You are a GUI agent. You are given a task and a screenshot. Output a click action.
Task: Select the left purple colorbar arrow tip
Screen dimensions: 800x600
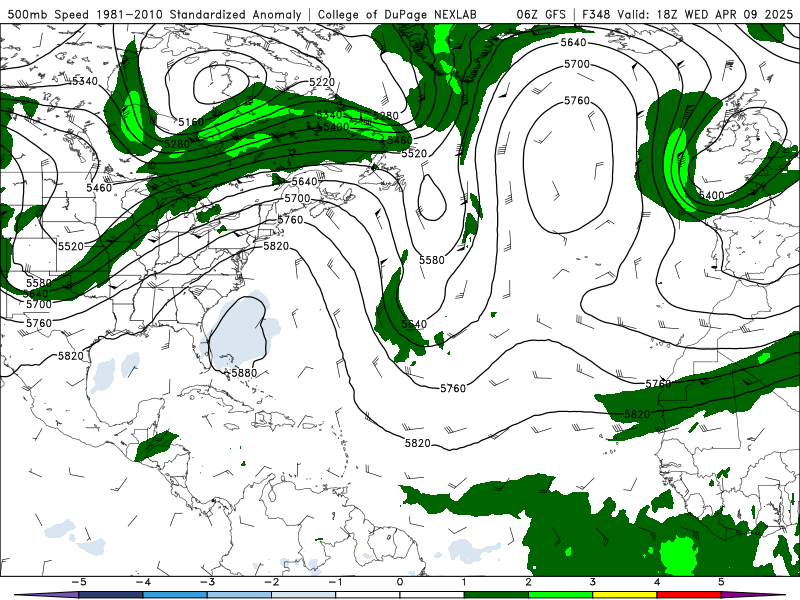pyautogui.click(x=46, y=595)
